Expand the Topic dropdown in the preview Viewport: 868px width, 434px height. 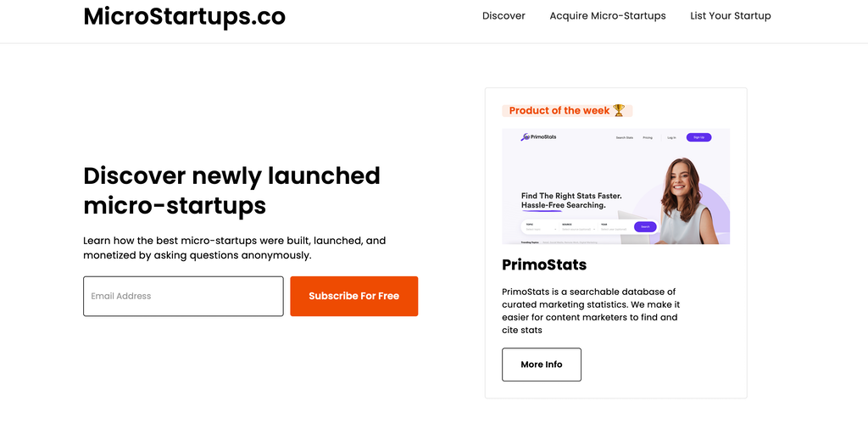[541, 227]
